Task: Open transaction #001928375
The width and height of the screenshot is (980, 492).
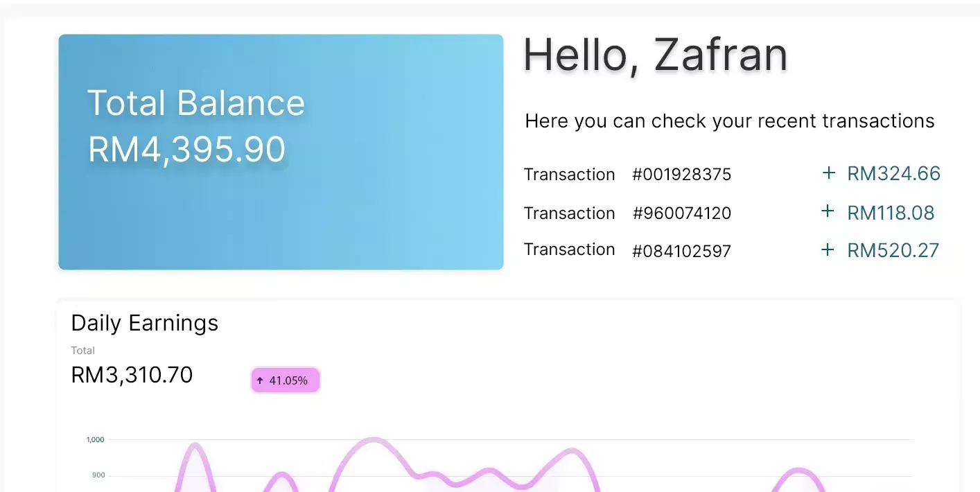Action: click(681, 175)
